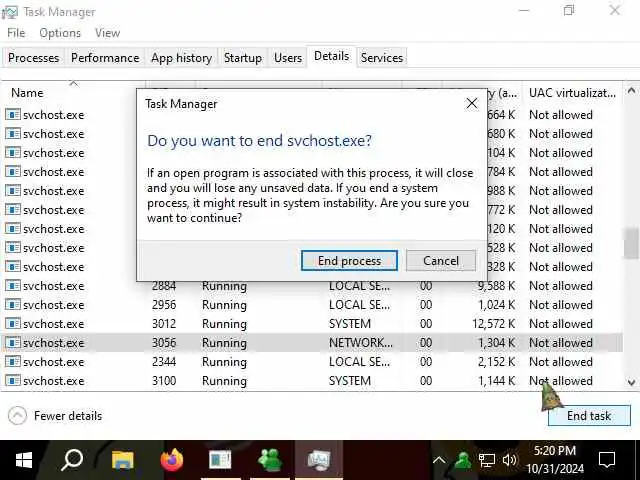Click the NETWORK... user name cell
Viewport: 640px width, 480px height.
click(361, 343)
